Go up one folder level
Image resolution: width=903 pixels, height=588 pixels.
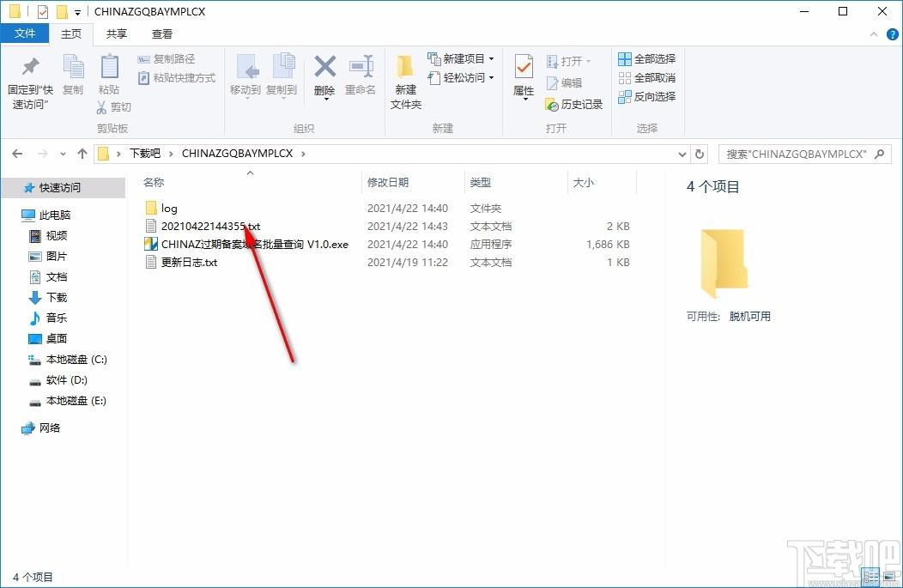point(82,154)
